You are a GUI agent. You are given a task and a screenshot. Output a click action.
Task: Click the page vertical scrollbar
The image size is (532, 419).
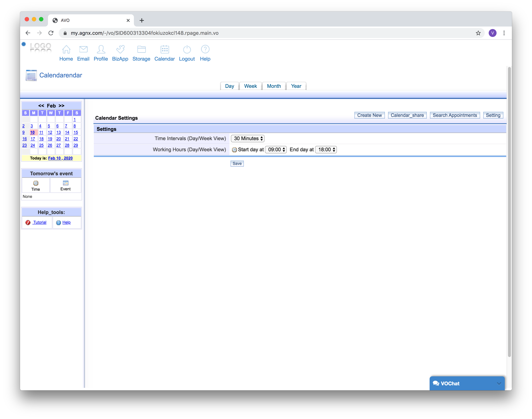[509, 211]
